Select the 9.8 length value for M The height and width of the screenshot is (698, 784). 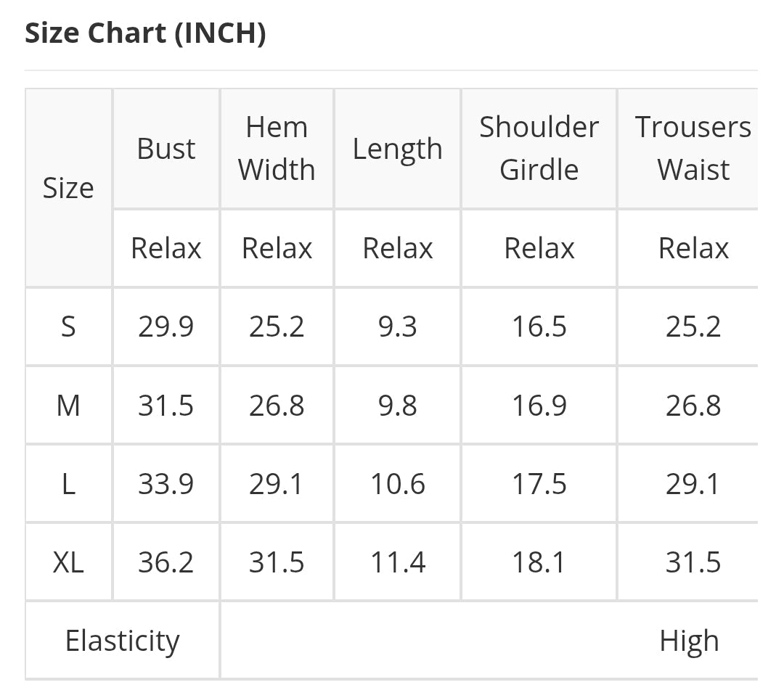coord(397,406)
